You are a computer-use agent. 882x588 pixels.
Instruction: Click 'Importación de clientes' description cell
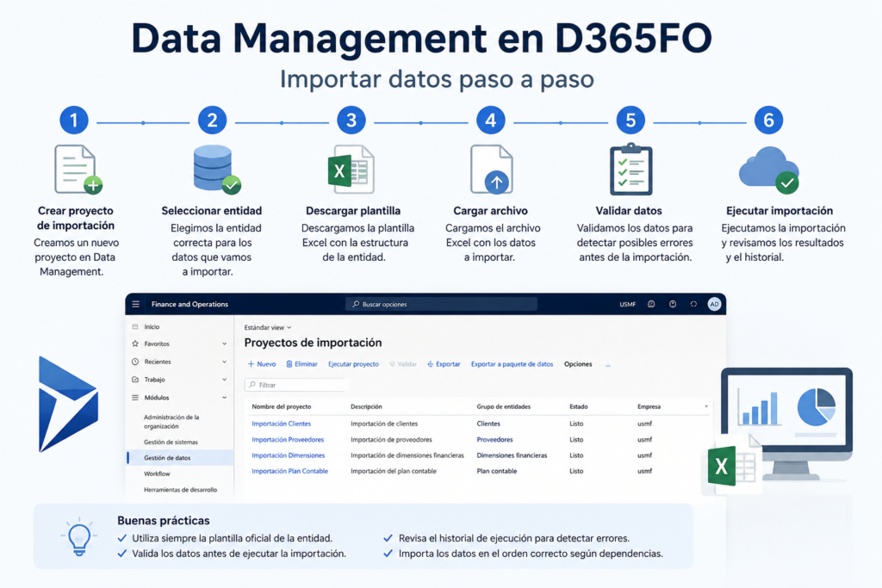384,424
